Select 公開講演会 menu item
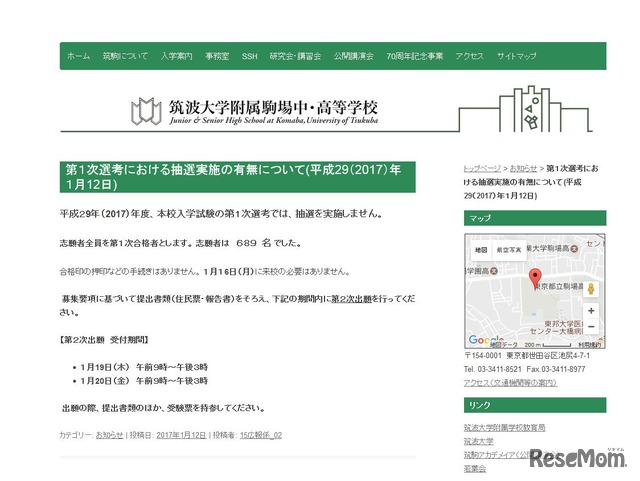640x481 pixels. click(x=353, y=56)
